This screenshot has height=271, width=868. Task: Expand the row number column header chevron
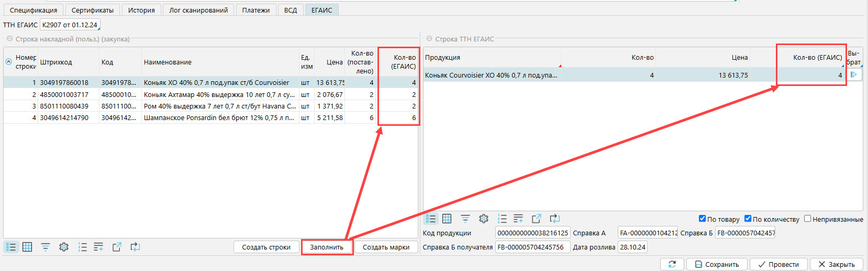click(8, 62)
